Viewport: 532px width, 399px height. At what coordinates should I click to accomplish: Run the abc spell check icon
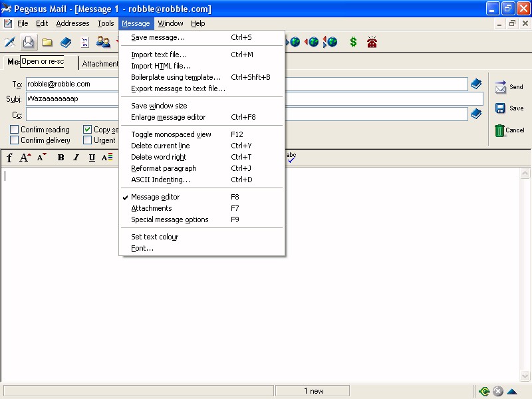click(291, 157)
